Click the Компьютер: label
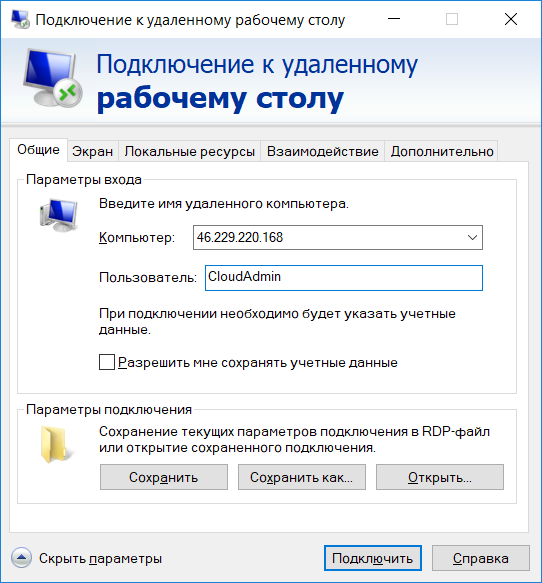Viewport: 542px width, 583px height. (x=137, y=237)
